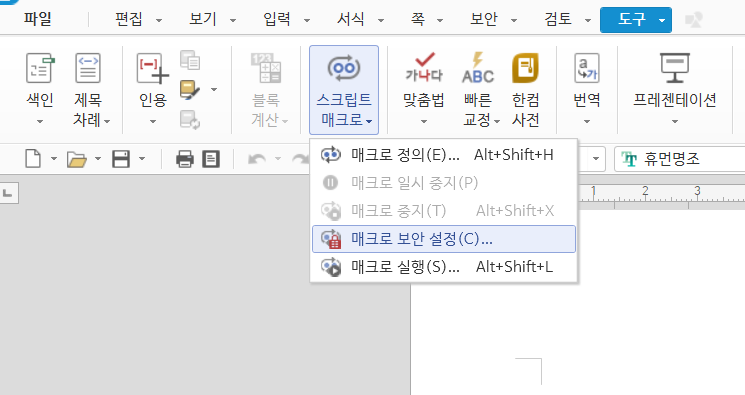Expand the 제목 차례 dropdown arrow
745x395 pixels.
point(107,122)
